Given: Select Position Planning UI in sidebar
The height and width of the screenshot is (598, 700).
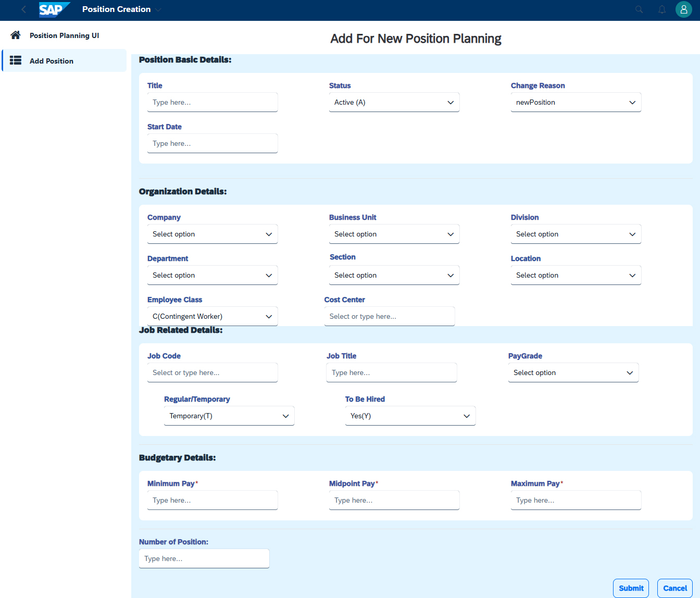Looking at the screenshot, I should coord(64,35).
